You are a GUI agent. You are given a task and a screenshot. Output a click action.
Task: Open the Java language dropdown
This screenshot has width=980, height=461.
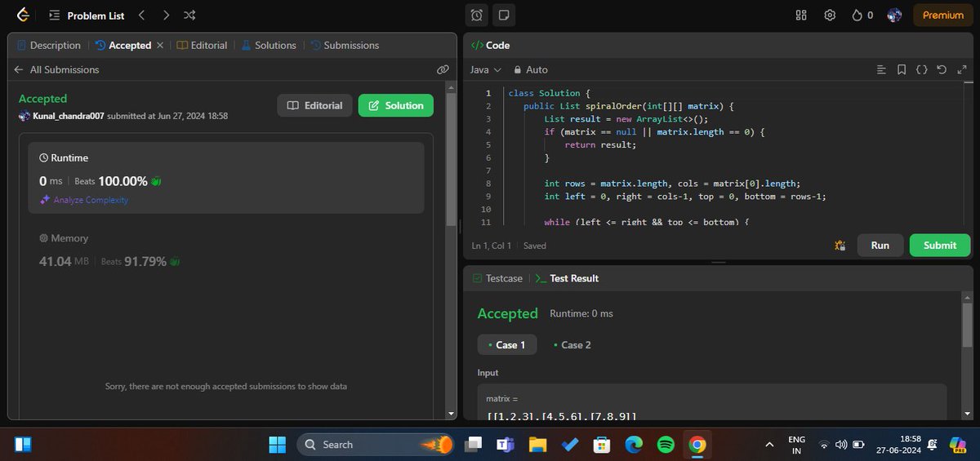(x=486, y=70)
